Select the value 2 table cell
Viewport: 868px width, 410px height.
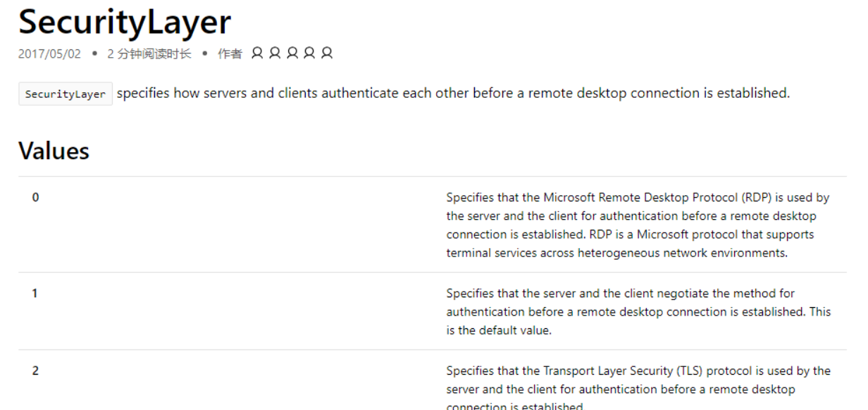[35, 371]
